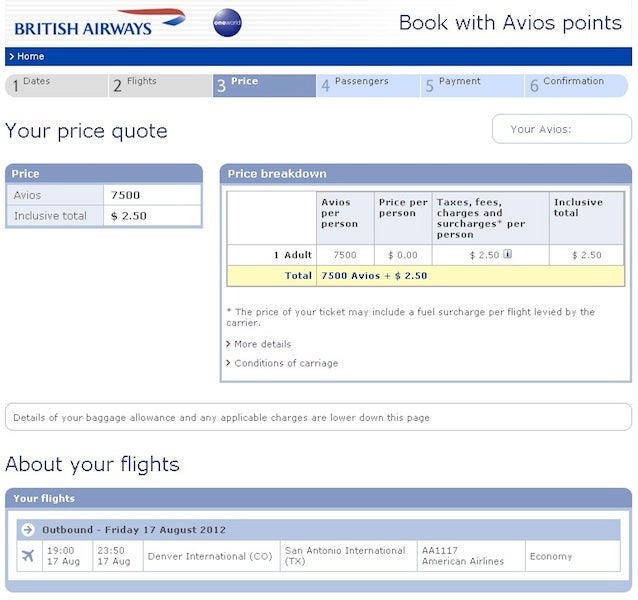Click the airplane icon in flight row

28,556
